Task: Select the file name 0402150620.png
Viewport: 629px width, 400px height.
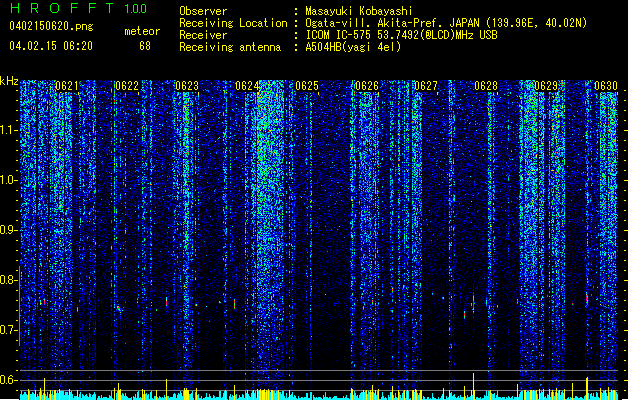Action: 51,26
